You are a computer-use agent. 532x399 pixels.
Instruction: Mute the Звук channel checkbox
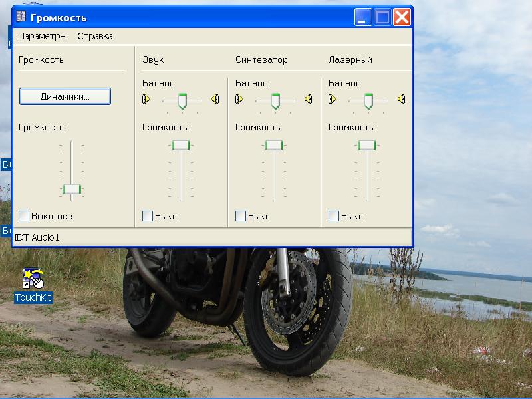click(148, 216)
